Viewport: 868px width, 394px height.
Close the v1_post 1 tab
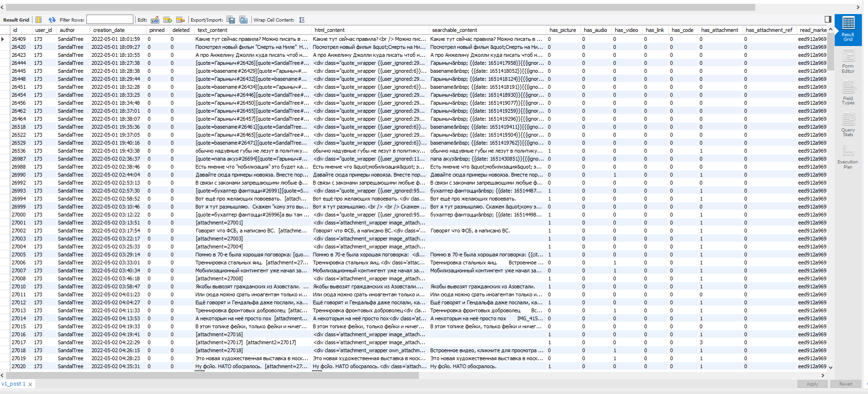(31, 385)
